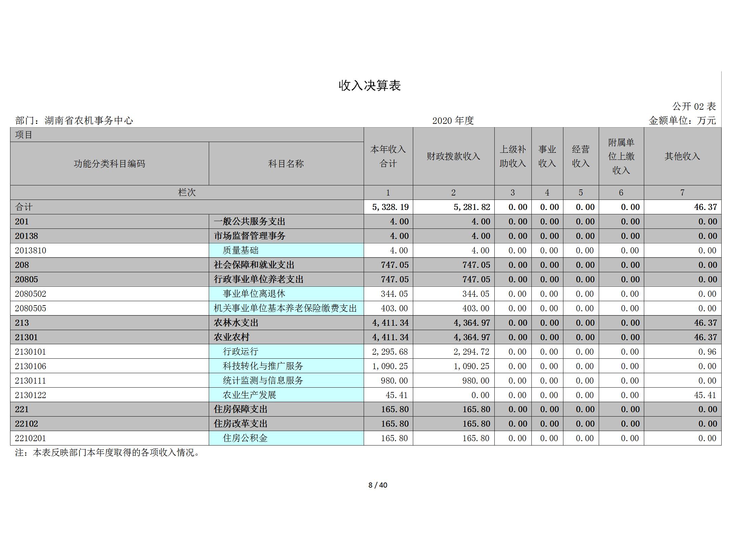Click the 附属单位上缴收入 column header

[621, 156]
